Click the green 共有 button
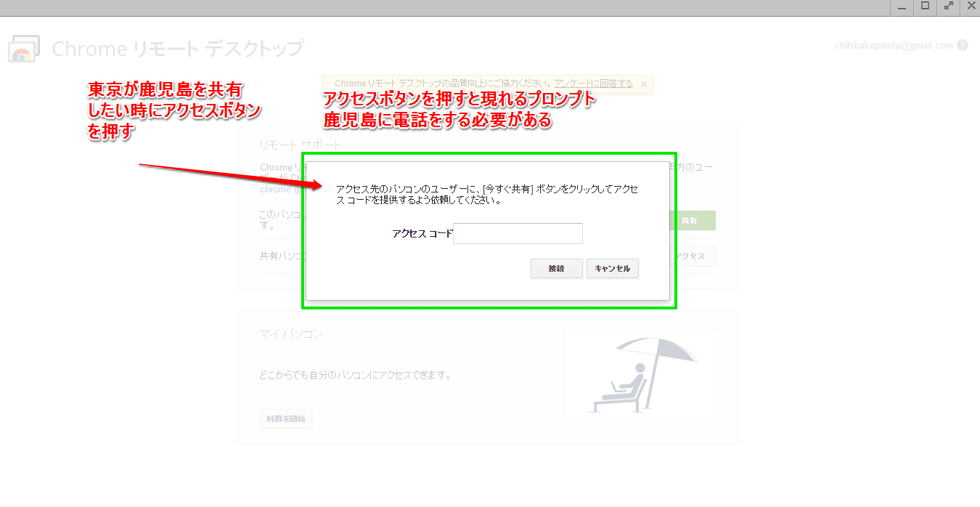This screenshot has width=980, height=507. click(689, 221)
